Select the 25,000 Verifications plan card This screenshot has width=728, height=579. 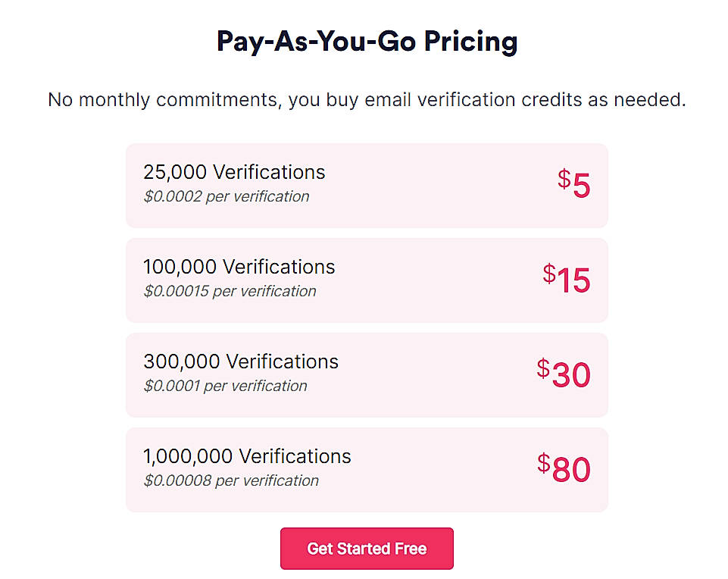tap(366, 184)
